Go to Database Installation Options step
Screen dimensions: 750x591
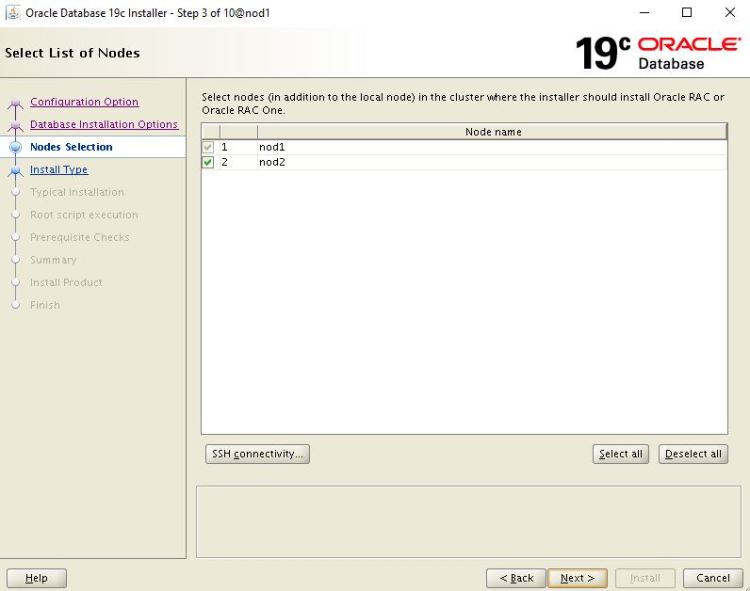104,125
